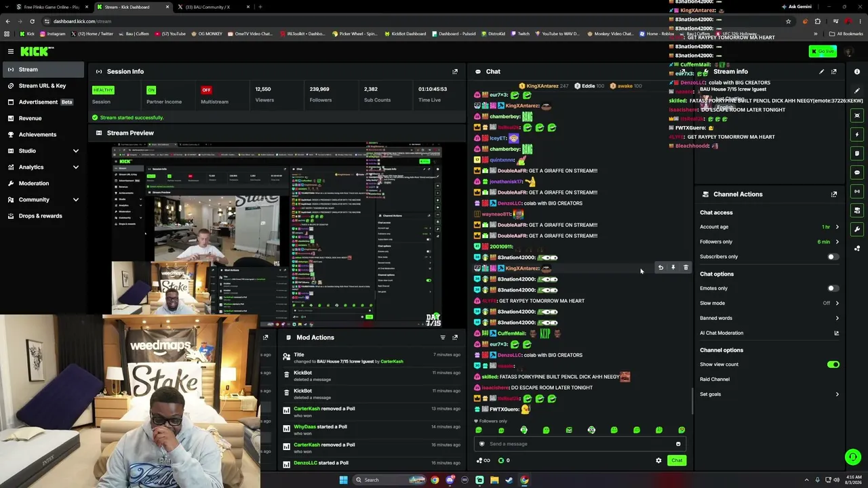The width and height of the screenshot is (868, 488).
Task: Open File Explorer from the taskbar
Action: [x=494, y=480]
